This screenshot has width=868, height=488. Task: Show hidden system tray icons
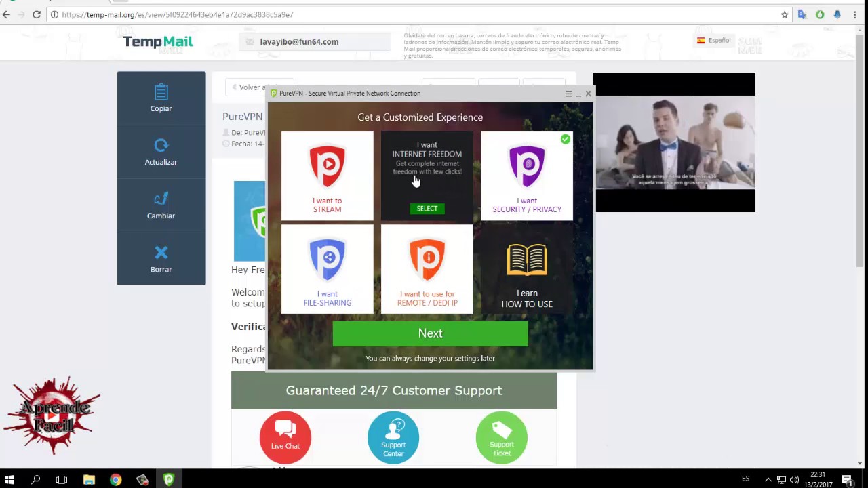pos(768,480)
